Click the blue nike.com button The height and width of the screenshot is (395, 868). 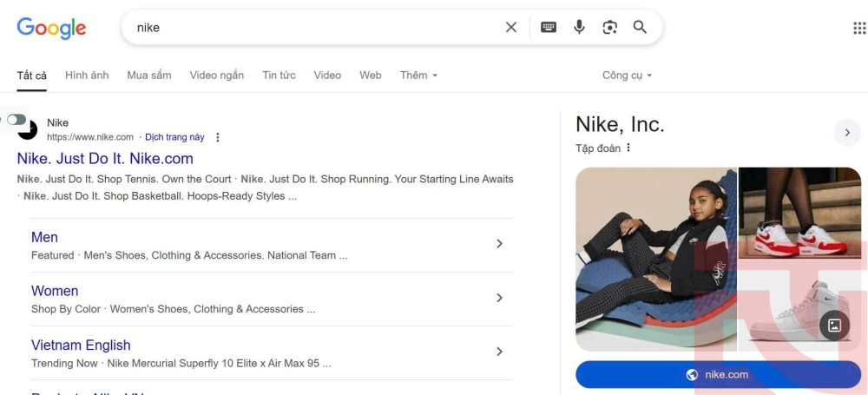click(719, 375)
